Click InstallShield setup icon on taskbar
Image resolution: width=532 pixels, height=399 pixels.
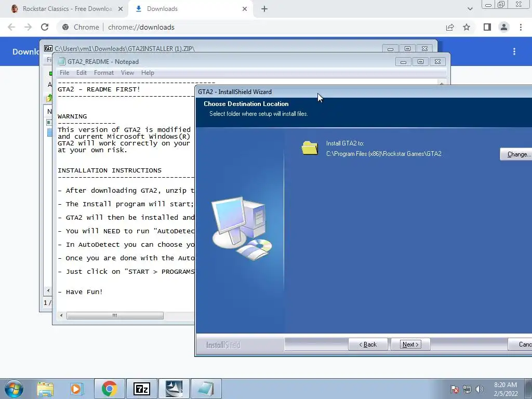point(174,389)
